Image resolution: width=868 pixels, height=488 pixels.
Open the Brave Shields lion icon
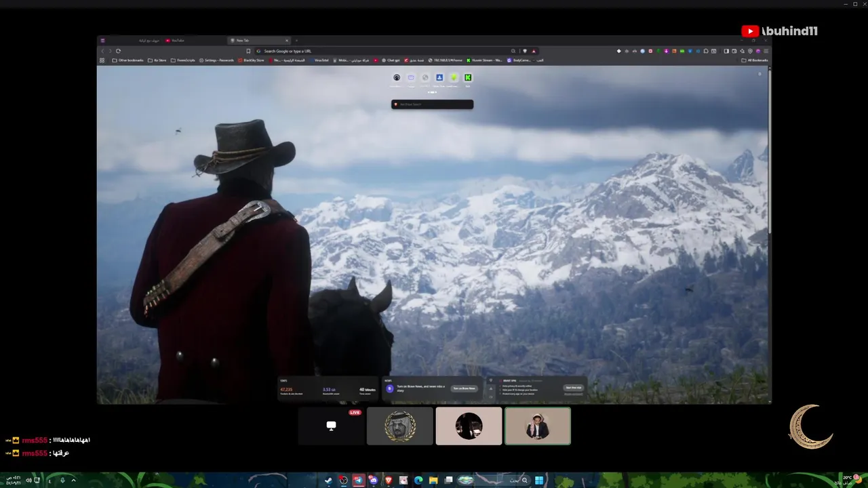coord(525,51)
